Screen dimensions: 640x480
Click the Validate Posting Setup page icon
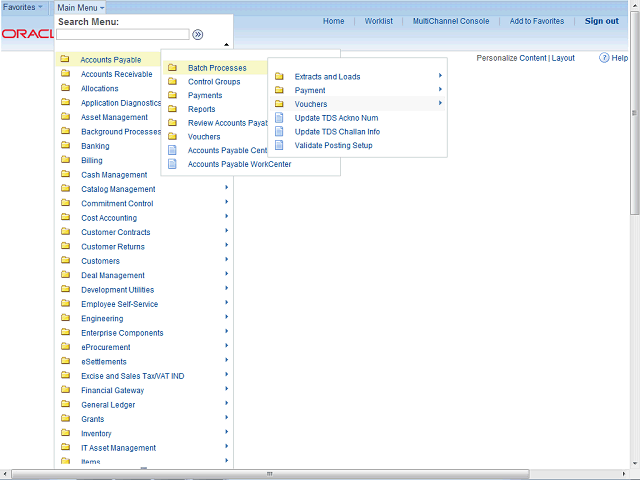pyautogui.click(x=279, y=146)
